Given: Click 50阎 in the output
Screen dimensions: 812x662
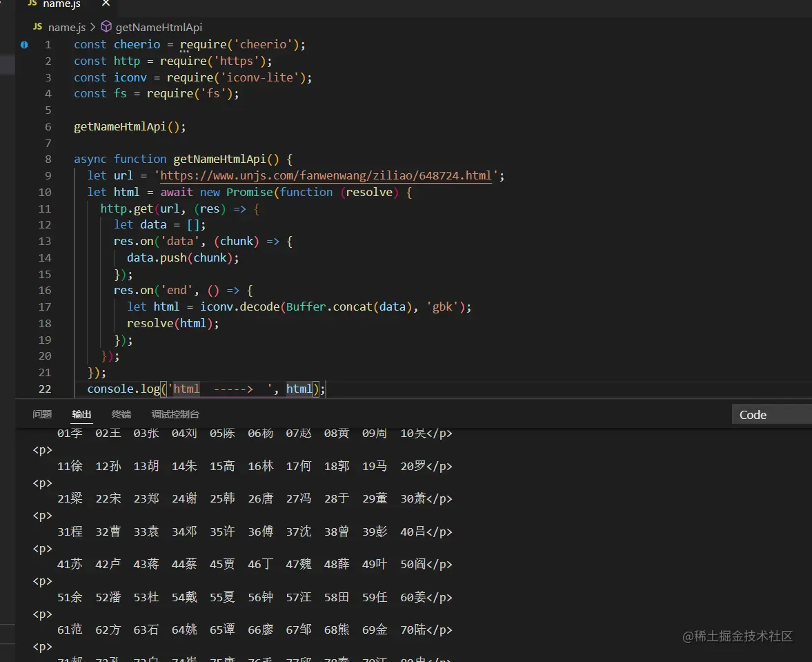Looking at the screenshot, I should click(x=413, y=565).
